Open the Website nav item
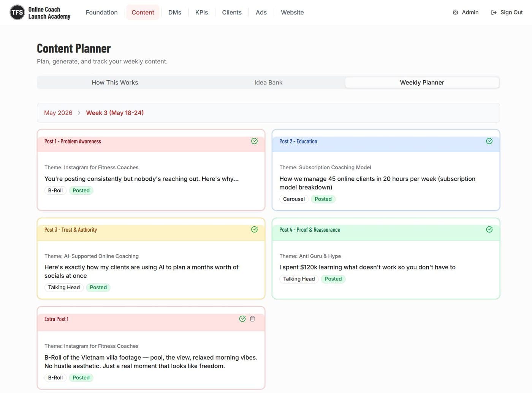The image size is (532, 393). click(x=292, y=13)
